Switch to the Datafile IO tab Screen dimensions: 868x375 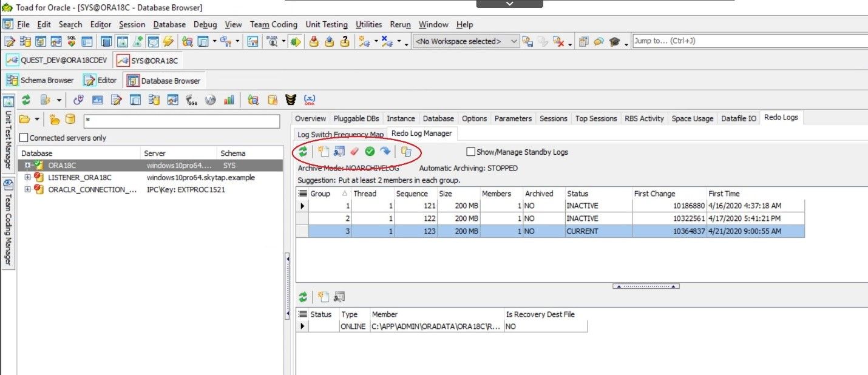pyautogui.click(x=739, y=118)
